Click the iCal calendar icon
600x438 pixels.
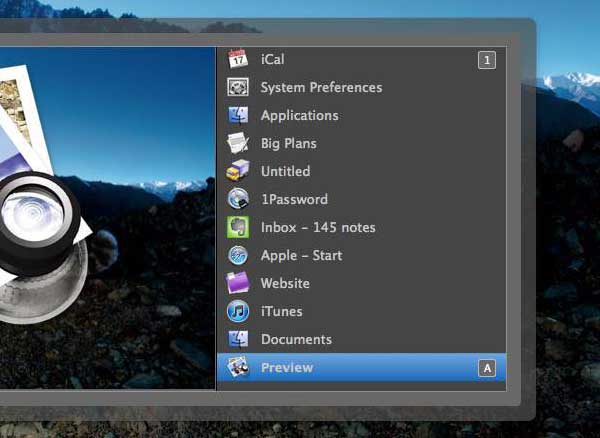238,59
